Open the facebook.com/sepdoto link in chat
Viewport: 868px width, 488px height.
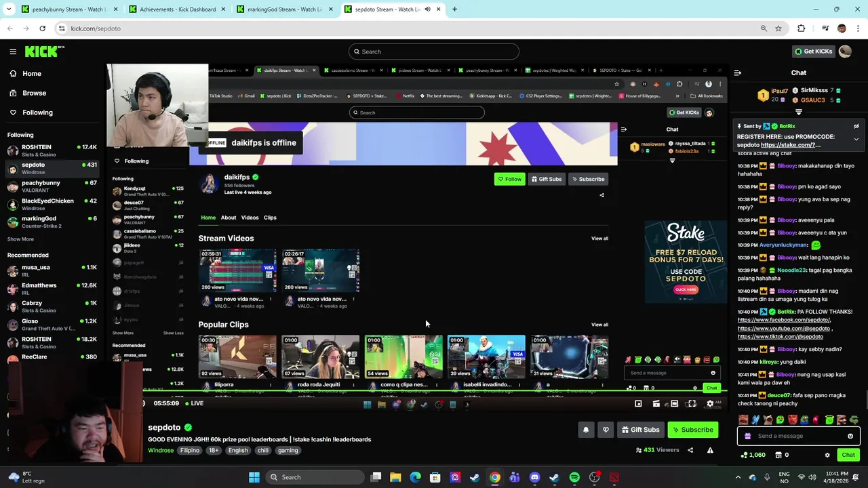pyautogui.click(x=784, y=320)
